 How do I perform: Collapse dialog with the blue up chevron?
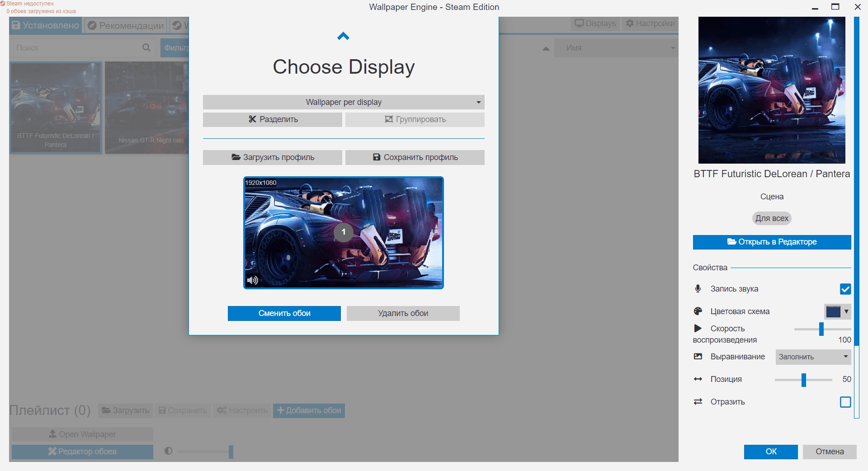pyautogui.click(x=343, y=36)
